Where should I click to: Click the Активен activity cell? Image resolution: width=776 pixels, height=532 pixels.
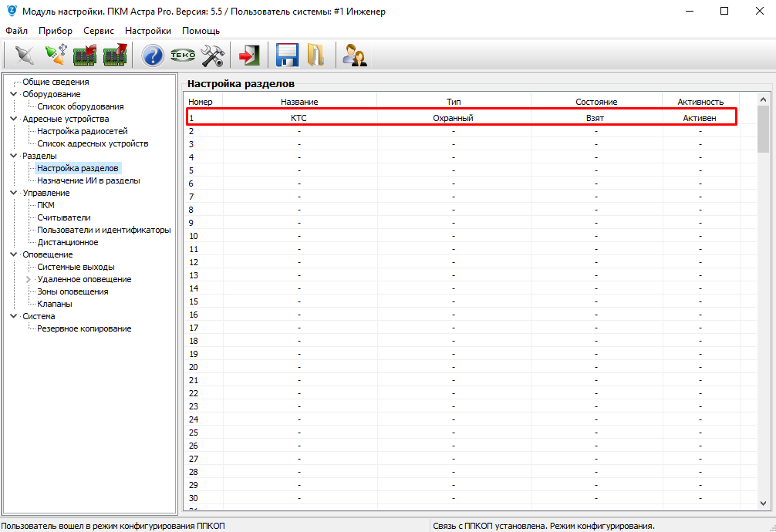click(x=700, y=118)
